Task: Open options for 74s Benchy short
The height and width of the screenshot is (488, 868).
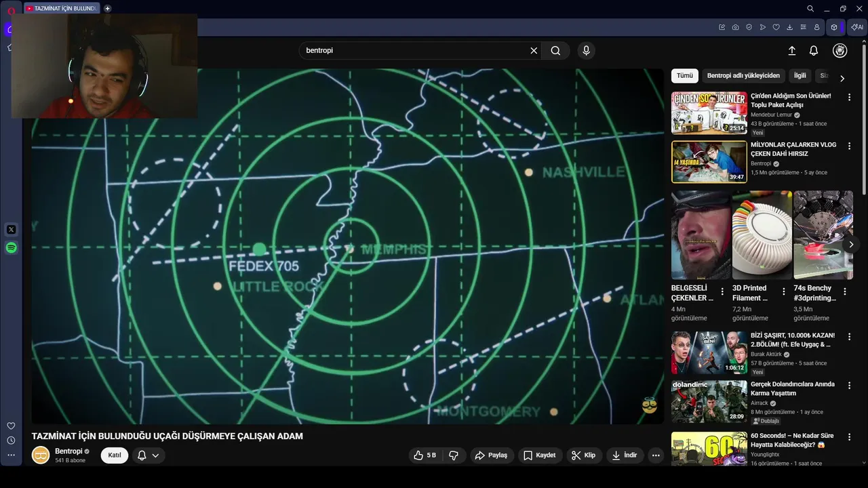Action: 845,291
